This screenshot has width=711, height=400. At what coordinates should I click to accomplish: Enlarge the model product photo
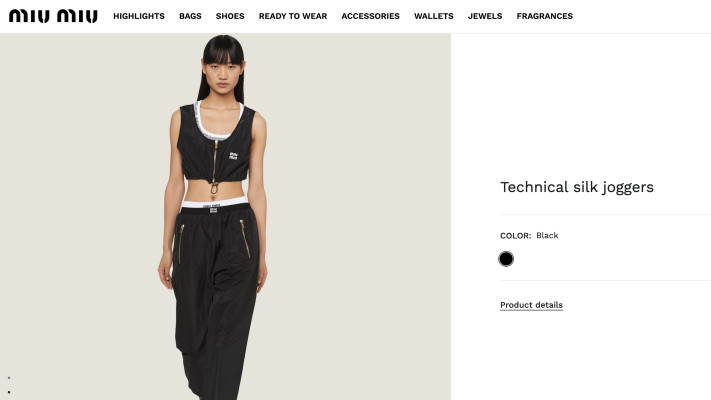click(x=225, y=216)
